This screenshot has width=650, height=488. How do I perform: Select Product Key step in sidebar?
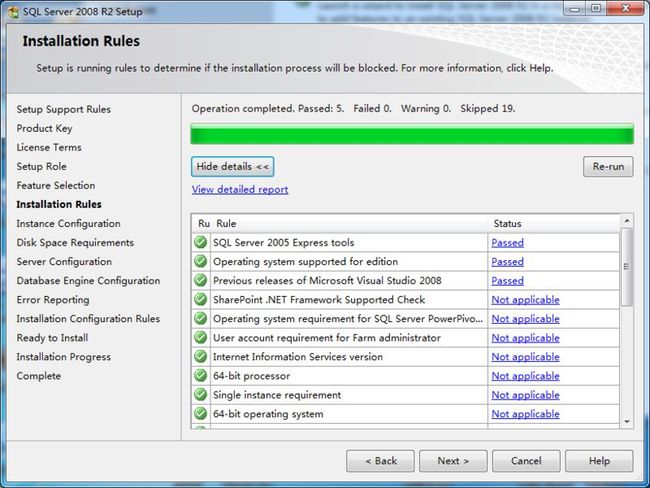coord(44,129)
